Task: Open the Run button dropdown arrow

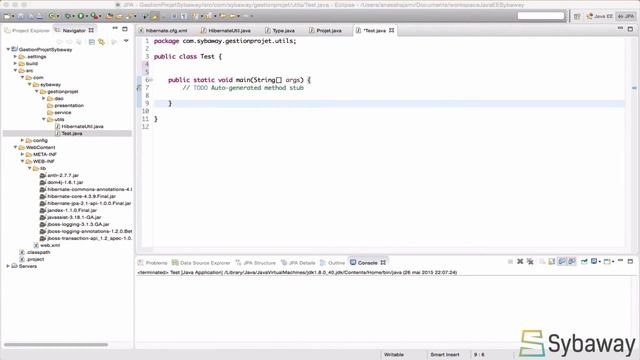Action: point(86,17)
